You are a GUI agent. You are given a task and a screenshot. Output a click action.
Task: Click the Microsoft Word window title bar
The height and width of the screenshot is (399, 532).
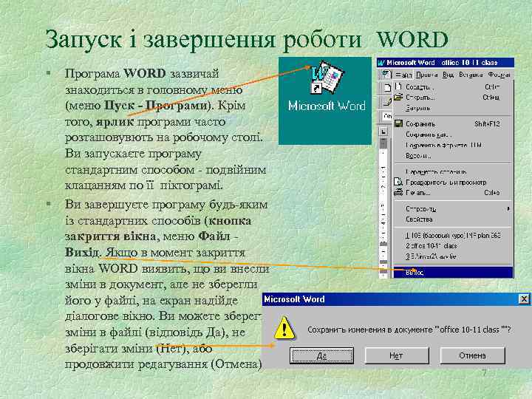point(445,63)
